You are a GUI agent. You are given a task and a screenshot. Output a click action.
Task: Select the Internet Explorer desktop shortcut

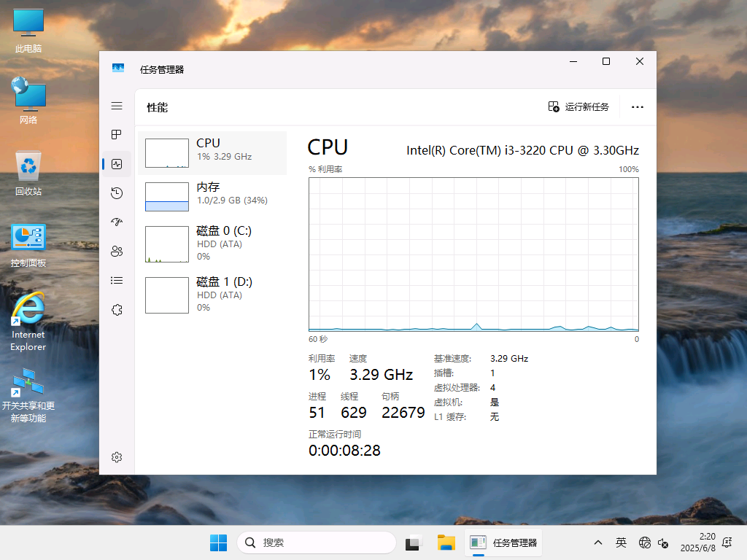[x=28, y=322]
